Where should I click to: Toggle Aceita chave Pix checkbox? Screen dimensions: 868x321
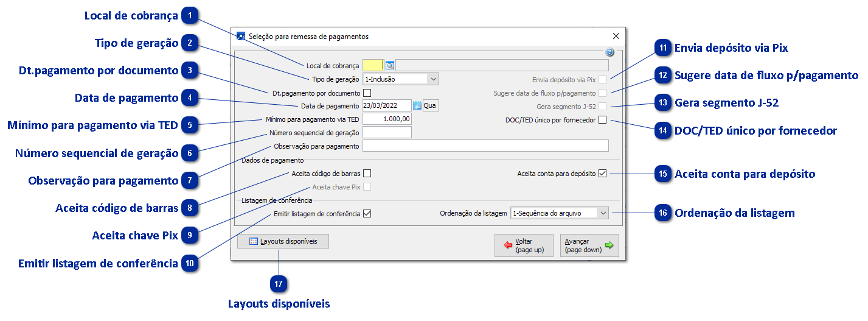tap(367, 187)
